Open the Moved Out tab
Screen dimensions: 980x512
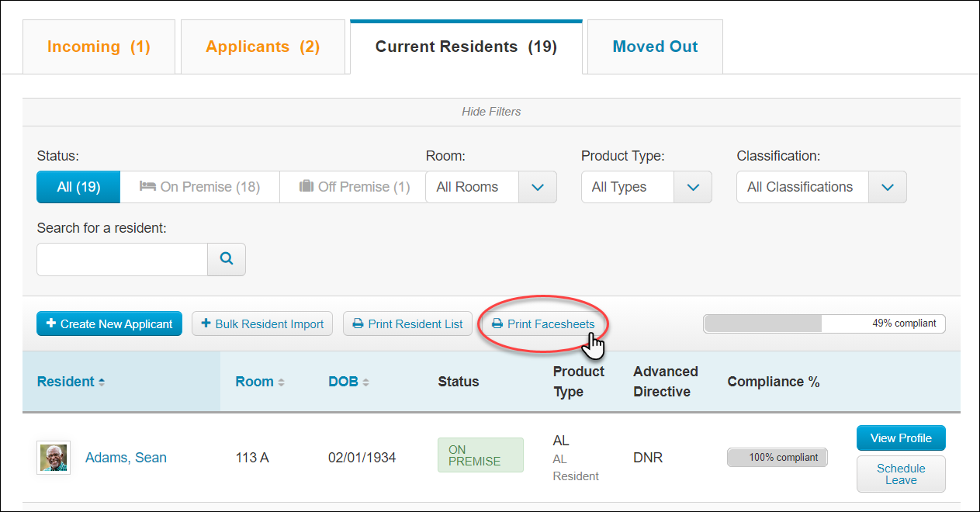click(655, 47)
